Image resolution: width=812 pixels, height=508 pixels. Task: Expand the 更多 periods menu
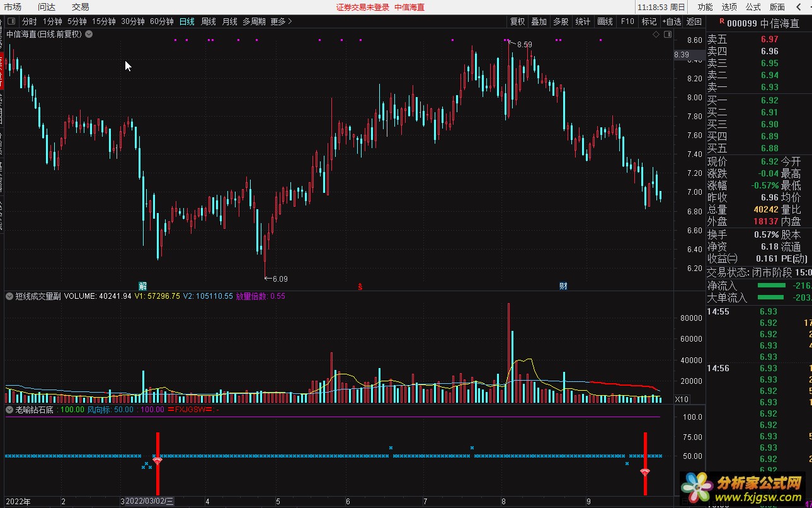coord(282,21)
